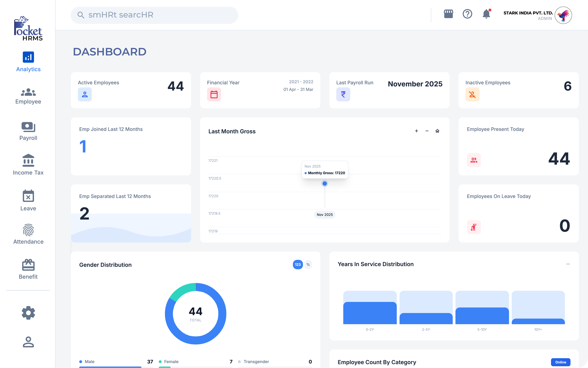Open the Employee module in sidebar
The image size is (588, 368).
click(x=28, y=96)
